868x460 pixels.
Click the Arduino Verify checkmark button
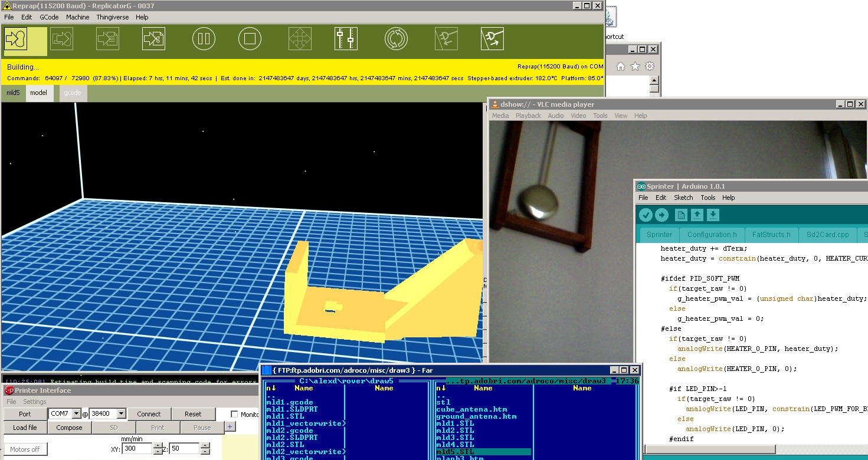coord(646,215)
